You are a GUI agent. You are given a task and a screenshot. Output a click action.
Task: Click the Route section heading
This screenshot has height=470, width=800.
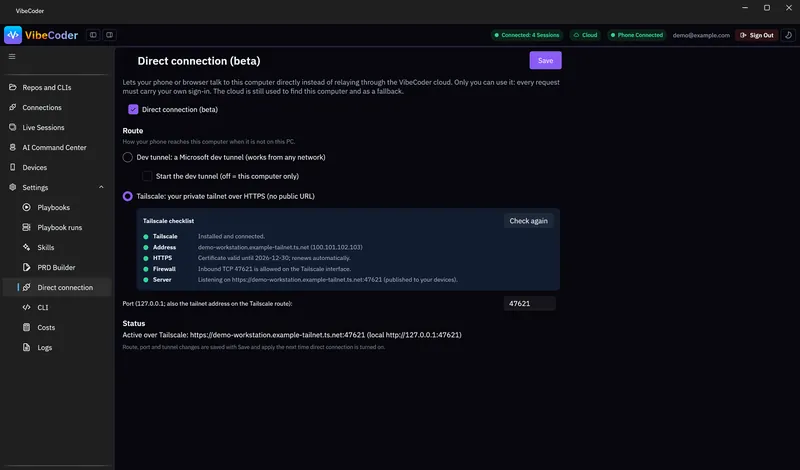click(133, 131)
